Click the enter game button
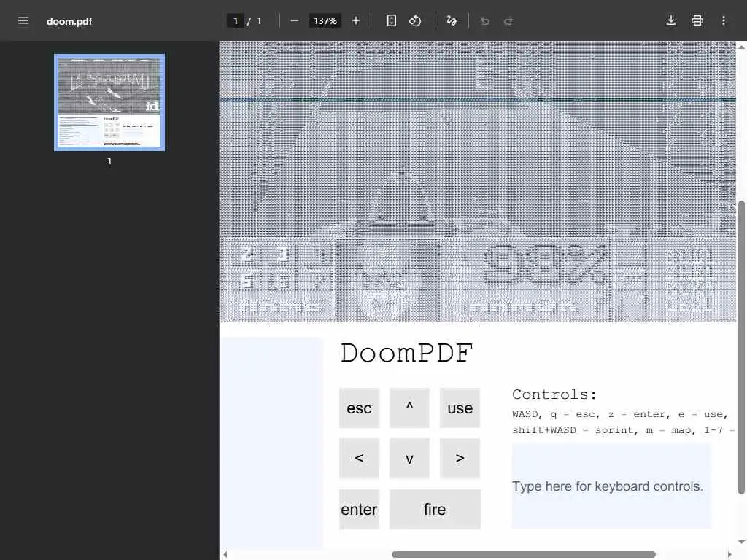The width and height of the screenshot is (747, 560). pyautogui.click(x=359, y=509)
